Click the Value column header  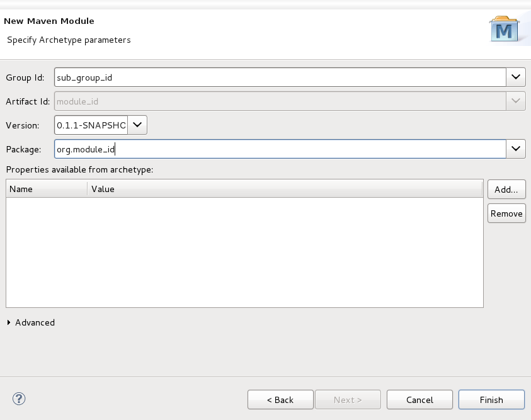click(104, 189)
